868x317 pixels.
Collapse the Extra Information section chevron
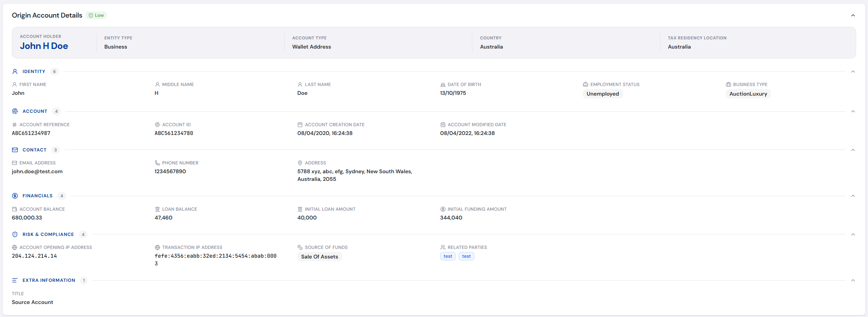[x=853, y=280]
